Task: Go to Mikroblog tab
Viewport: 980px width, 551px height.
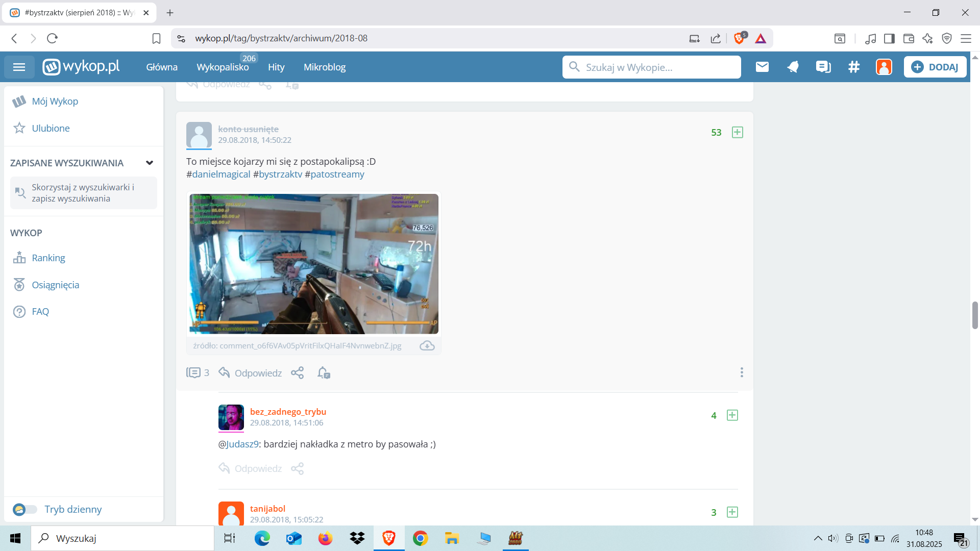Action: pyautogui.click(x=325, y=67)
